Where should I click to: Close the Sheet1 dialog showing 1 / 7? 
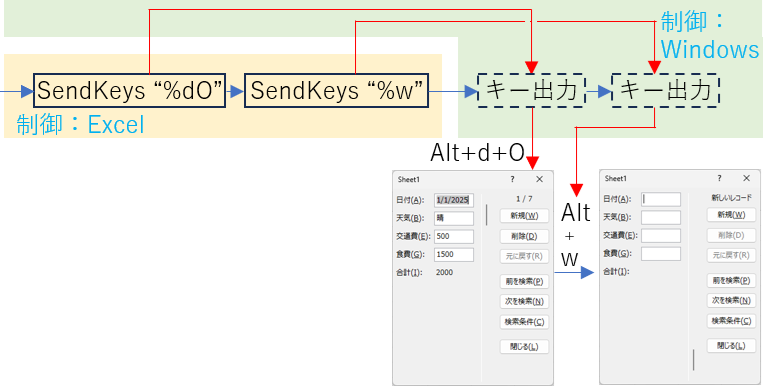click(539, 179)
